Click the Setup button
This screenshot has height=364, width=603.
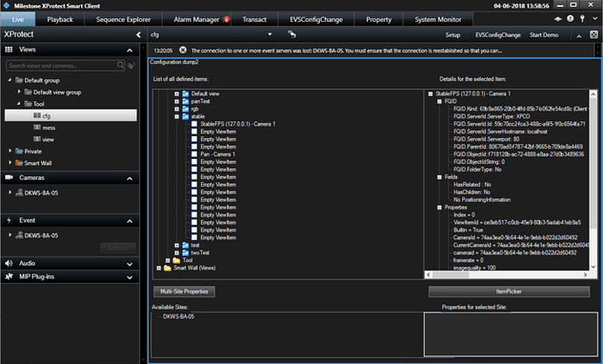[453, 35]
